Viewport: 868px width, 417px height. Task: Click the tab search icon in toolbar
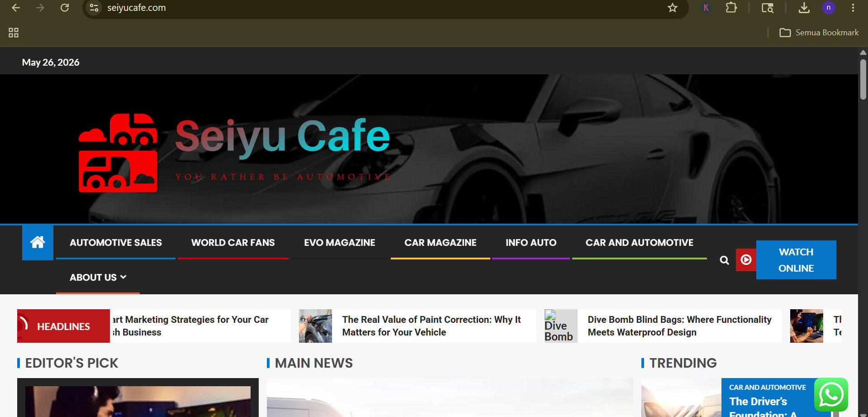point(768,8)
